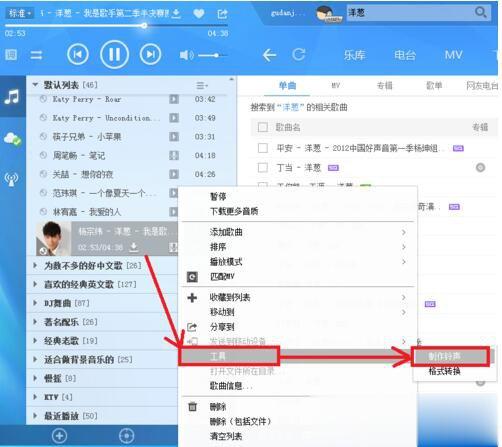The image size is (502, 447).
Task: Go back with the left arrow
Action: 269,55
